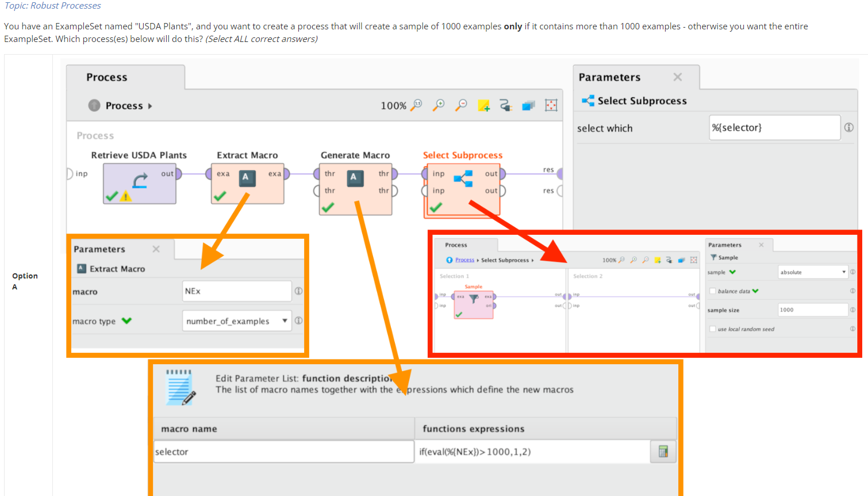Click the sticky note creation icon
868x496 pixels.
484,106
